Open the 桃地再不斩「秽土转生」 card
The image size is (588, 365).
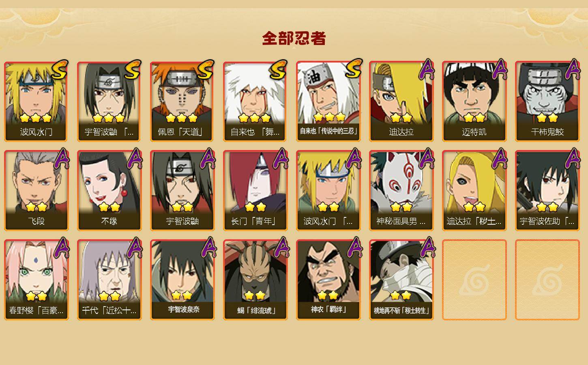401,280
